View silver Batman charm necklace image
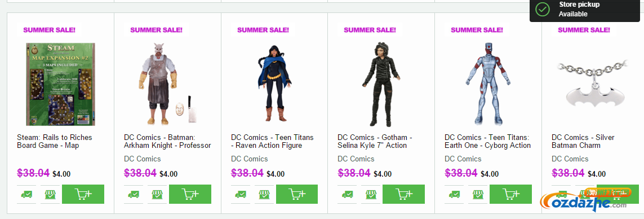The height and width of the screenshot is (219, 644). pyautogui.click(x=593, y=84)
